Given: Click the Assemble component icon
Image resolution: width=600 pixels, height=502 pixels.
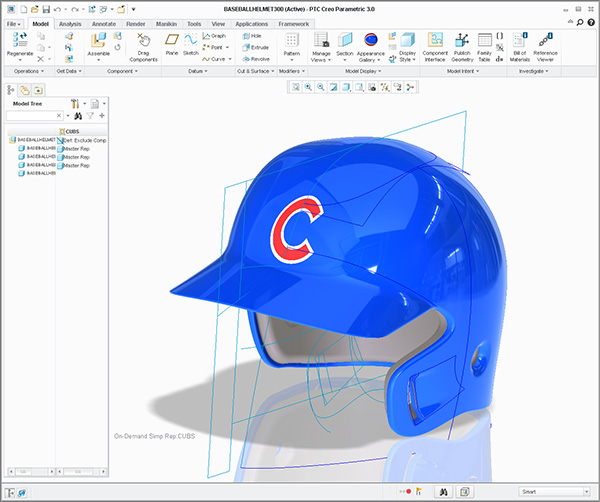Looking at the screenshot, I should tap(98, 40).
